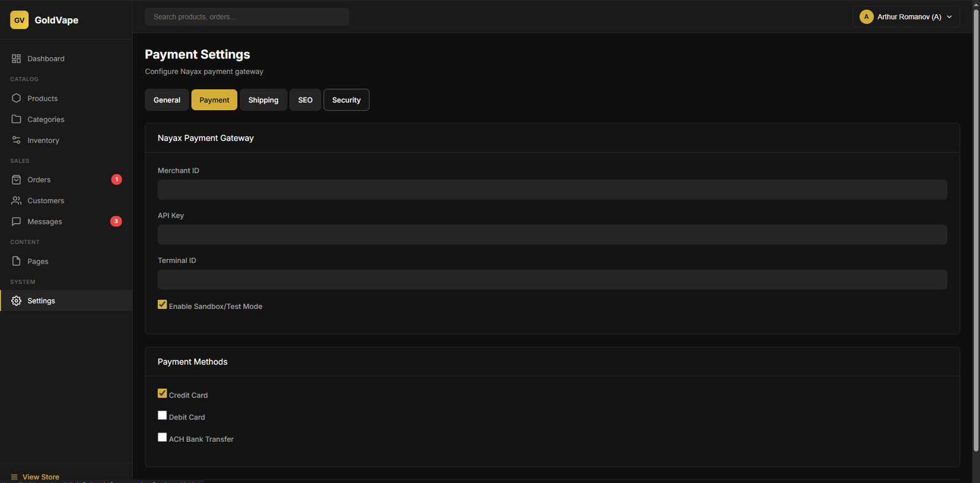The width and height of the screenshot is (980, 483).
Task: Switch to the Shipping settings tab
Action: point(263,100)
